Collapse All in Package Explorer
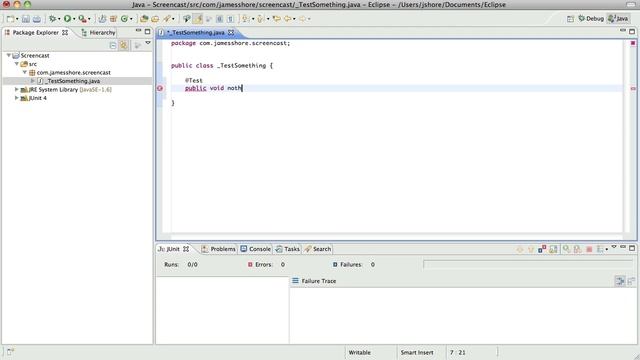 point(113,45)
